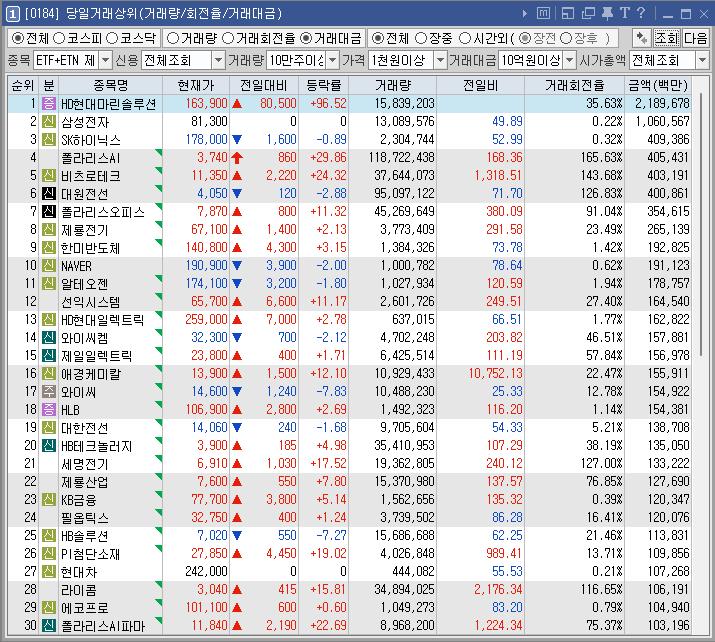Open stock 비츠로테크 row name
This screenshot has width=715, height=642.
pyautogui.click(x=91, y=176)
